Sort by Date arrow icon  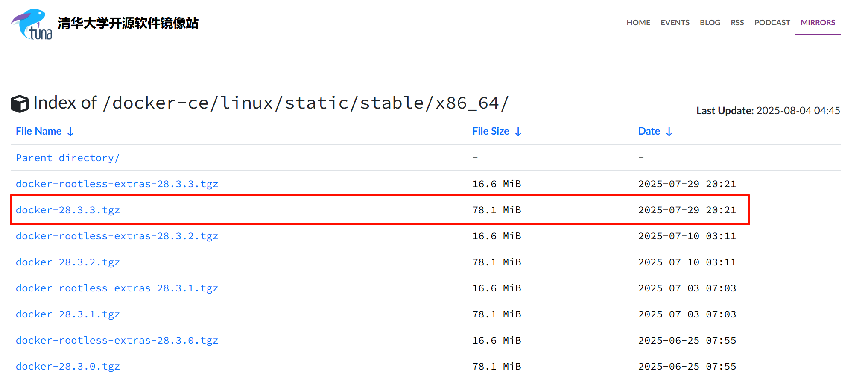669,132
